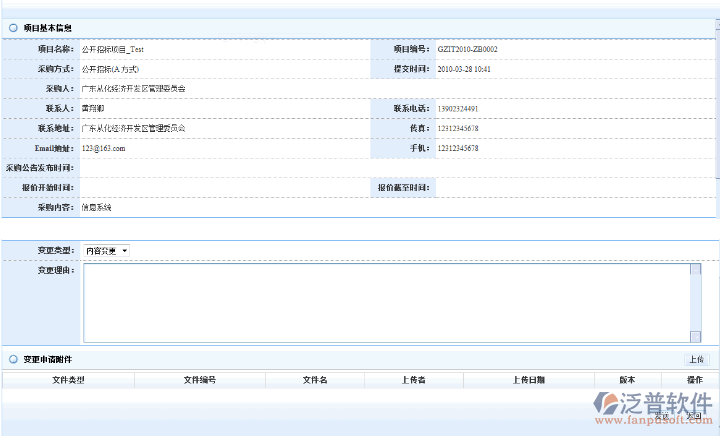Click the 操作 column header

point(694,380)
